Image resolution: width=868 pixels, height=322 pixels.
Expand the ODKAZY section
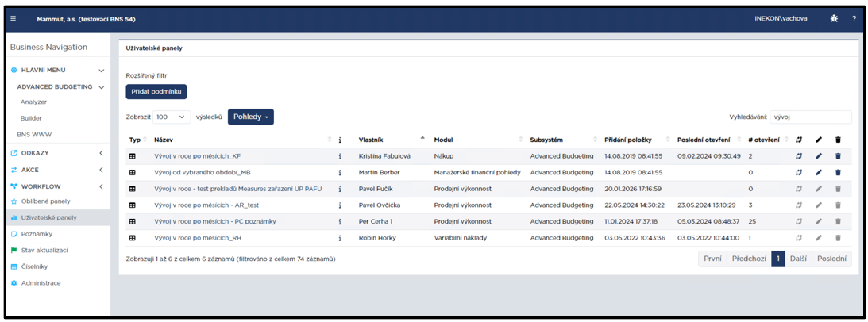tap(102, 153)
